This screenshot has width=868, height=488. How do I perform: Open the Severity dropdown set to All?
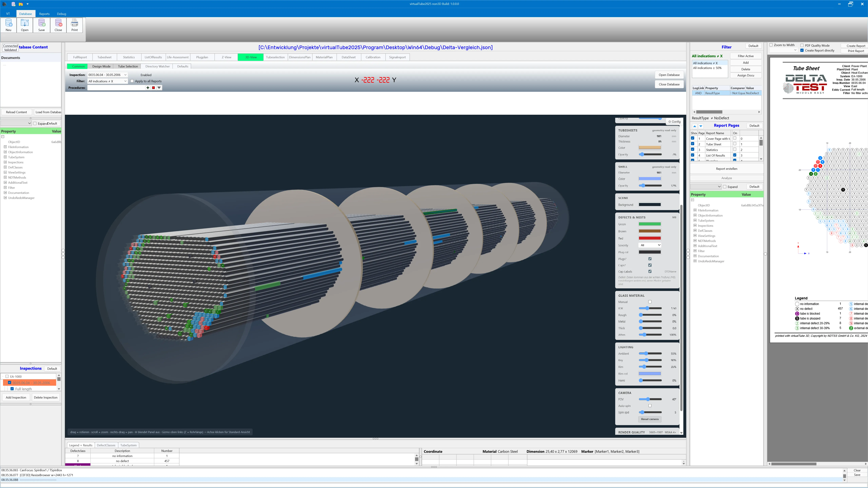[650, 245]
